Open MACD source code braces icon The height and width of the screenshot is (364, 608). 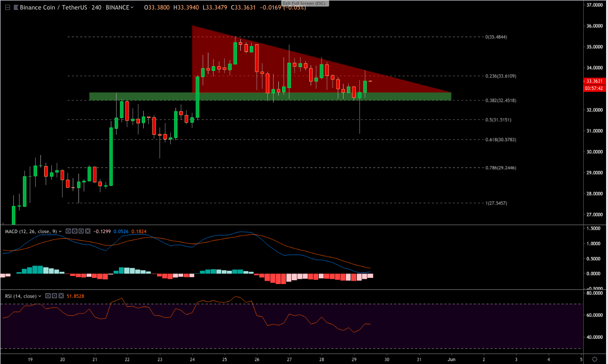click(x=81, y=231)
